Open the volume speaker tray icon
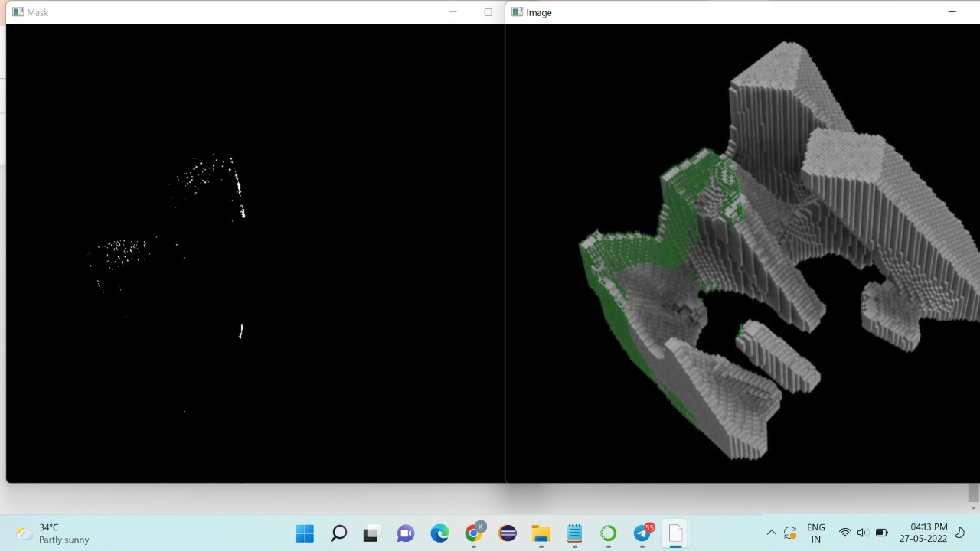980x551 pixels. click(863, 533)
